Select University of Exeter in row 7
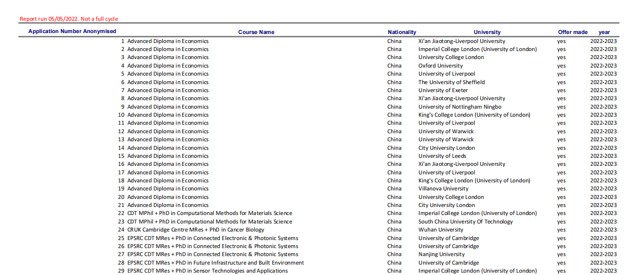Viewport: 644px width, 275px height. [x=443, y=90]
